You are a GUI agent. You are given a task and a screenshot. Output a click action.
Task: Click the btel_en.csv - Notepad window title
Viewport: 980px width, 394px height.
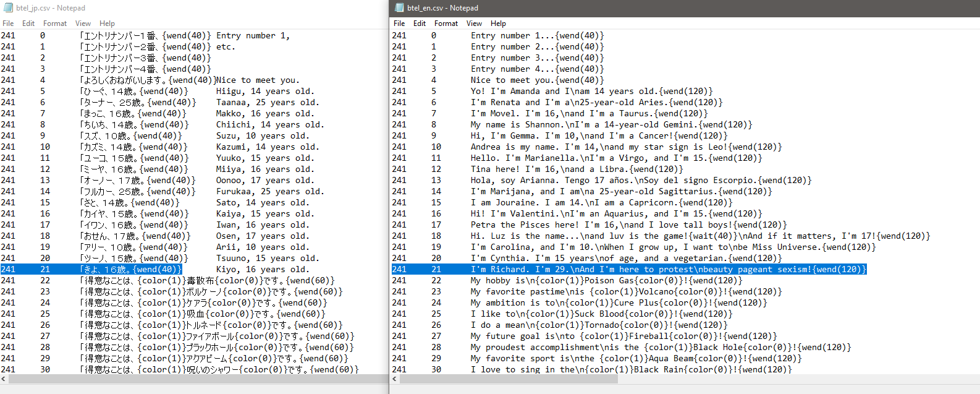pos(442,8)
